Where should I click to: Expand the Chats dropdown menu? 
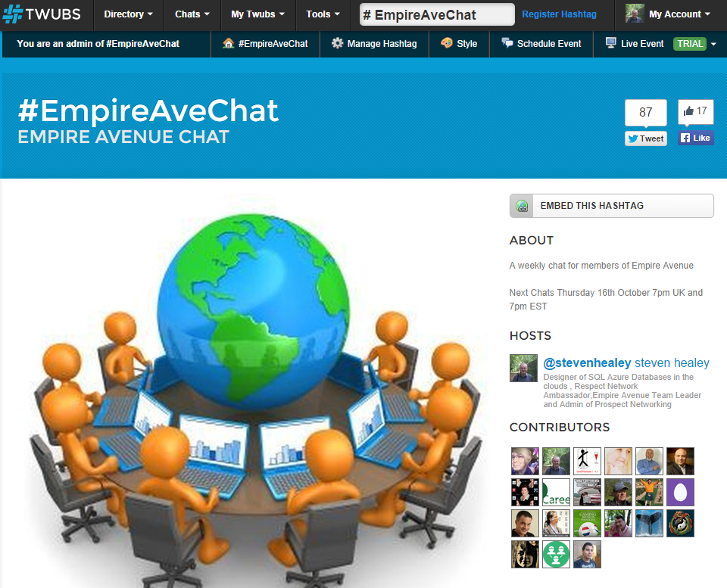click(192, 14)
